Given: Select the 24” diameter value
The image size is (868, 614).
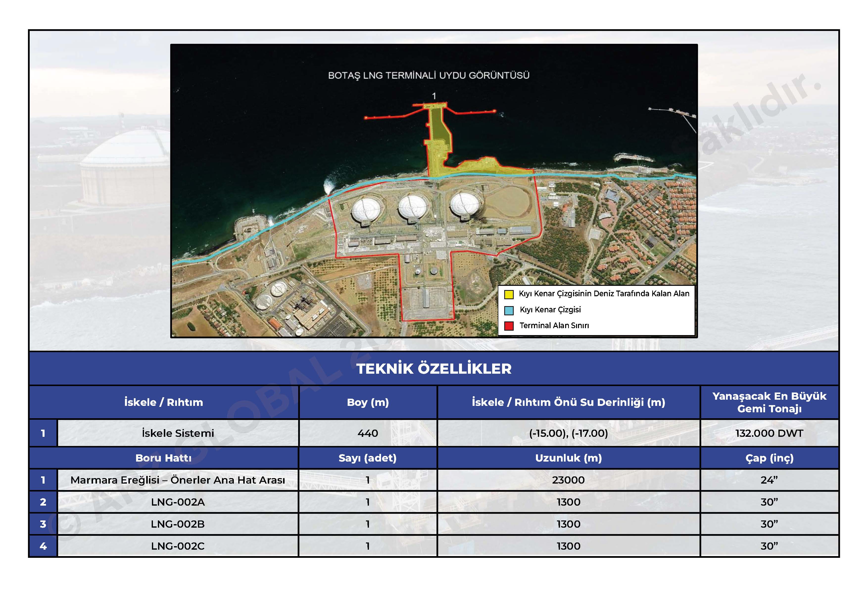Looking at the screenshot, I should [769, 480].
